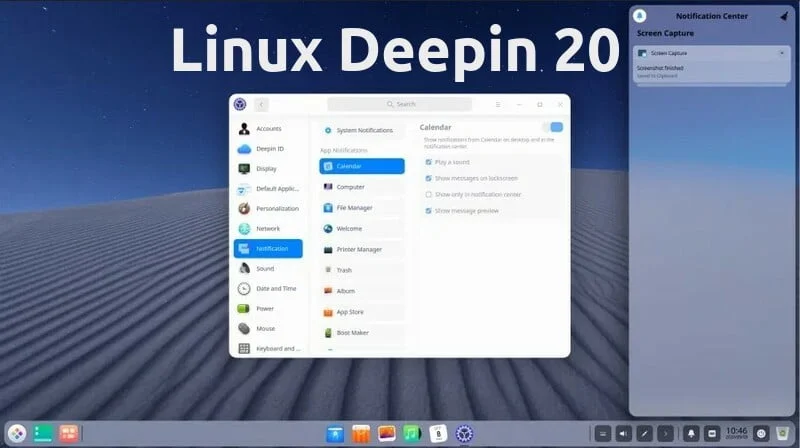Select Default Applications in the sidebar
The image size is (800, 448).
point(268,189)
